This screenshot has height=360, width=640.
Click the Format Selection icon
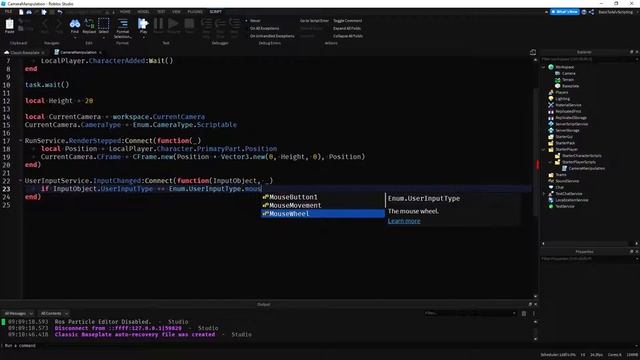coord(122,24)
